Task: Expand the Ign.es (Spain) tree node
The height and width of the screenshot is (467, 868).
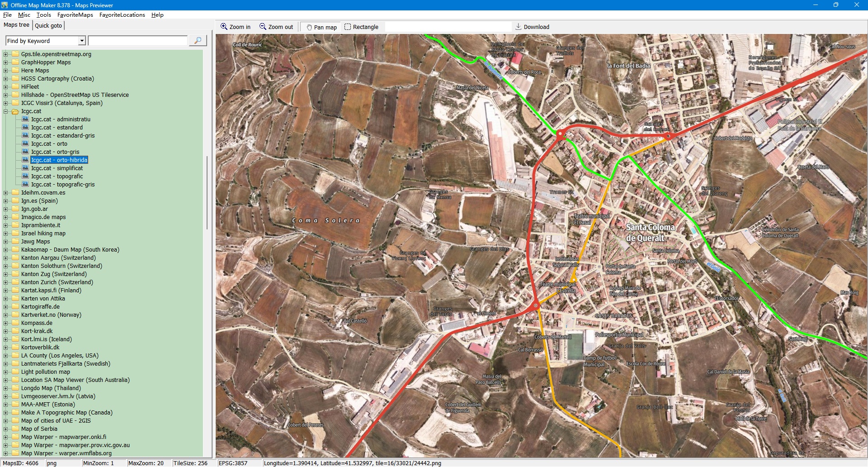Action: [x=6, y=201]
